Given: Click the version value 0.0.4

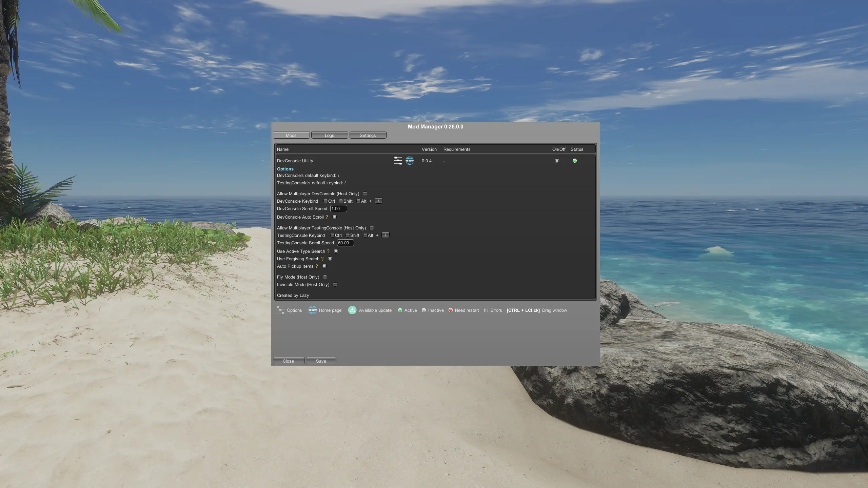Looking at the screenshot, I should pos(427,161).
